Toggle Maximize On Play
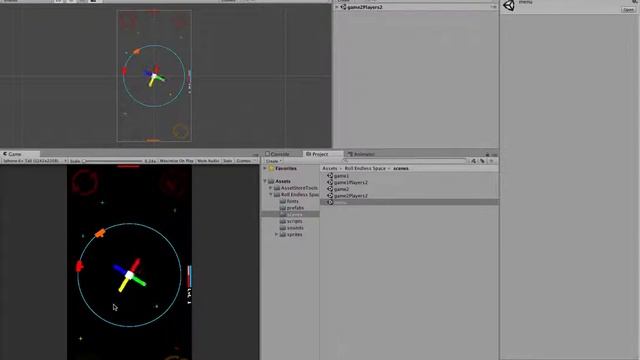 [x=176, y=161]
